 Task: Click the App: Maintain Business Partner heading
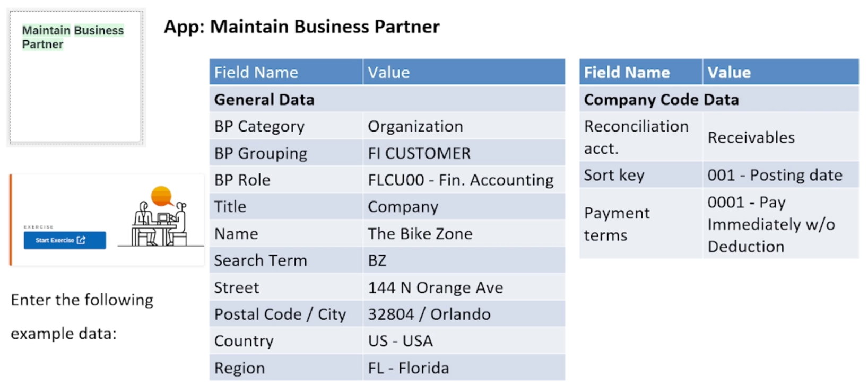coord(301,27)
